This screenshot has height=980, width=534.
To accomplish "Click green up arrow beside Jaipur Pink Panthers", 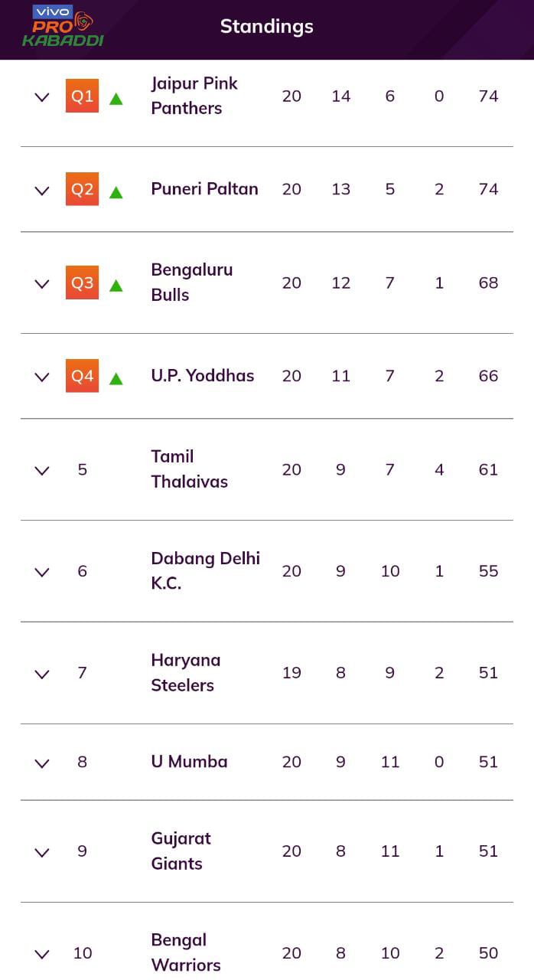I will click(x=116, y=98).
